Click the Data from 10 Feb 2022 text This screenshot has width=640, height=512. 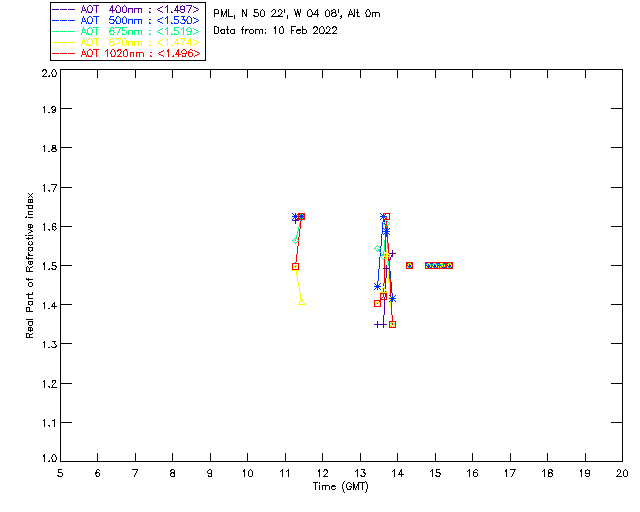(x=276, y=31)
